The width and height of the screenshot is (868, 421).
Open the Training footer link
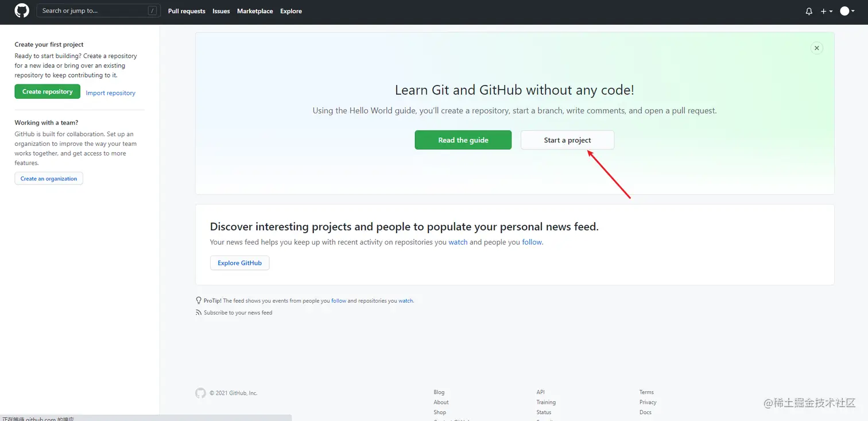[x=546, y=402]
